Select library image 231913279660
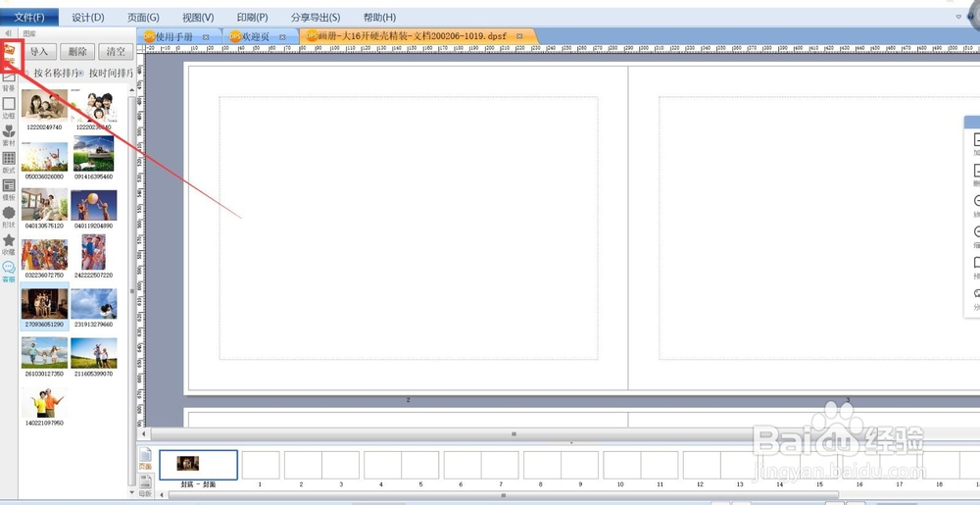The width and height of the screenshot is (980, 505). click(94, 308)
